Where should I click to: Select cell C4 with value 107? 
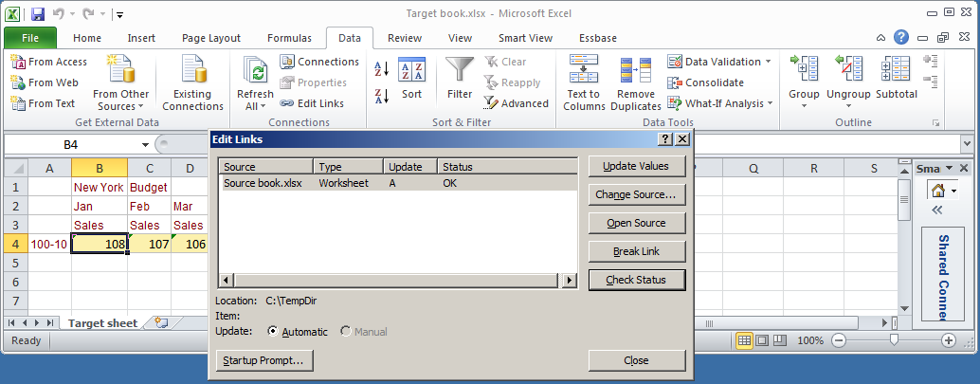tap(150, 244)
